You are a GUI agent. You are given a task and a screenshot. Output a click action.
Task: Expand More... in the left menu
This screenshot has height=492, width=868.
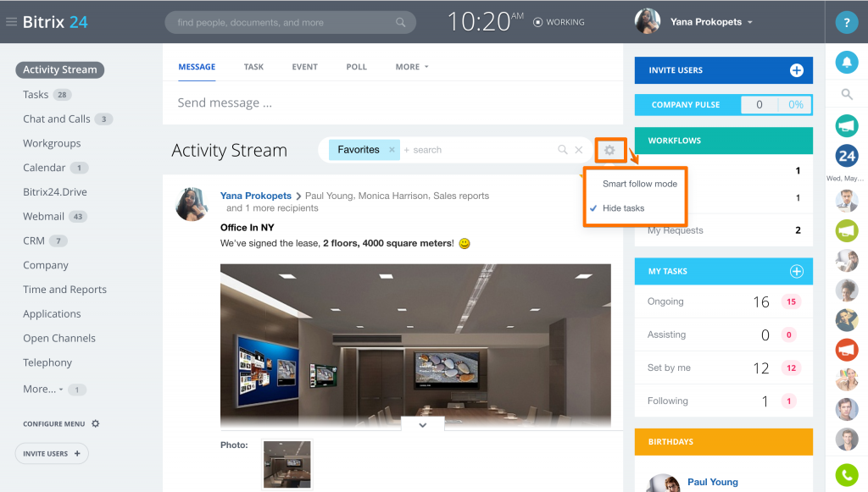pos(42,390)
